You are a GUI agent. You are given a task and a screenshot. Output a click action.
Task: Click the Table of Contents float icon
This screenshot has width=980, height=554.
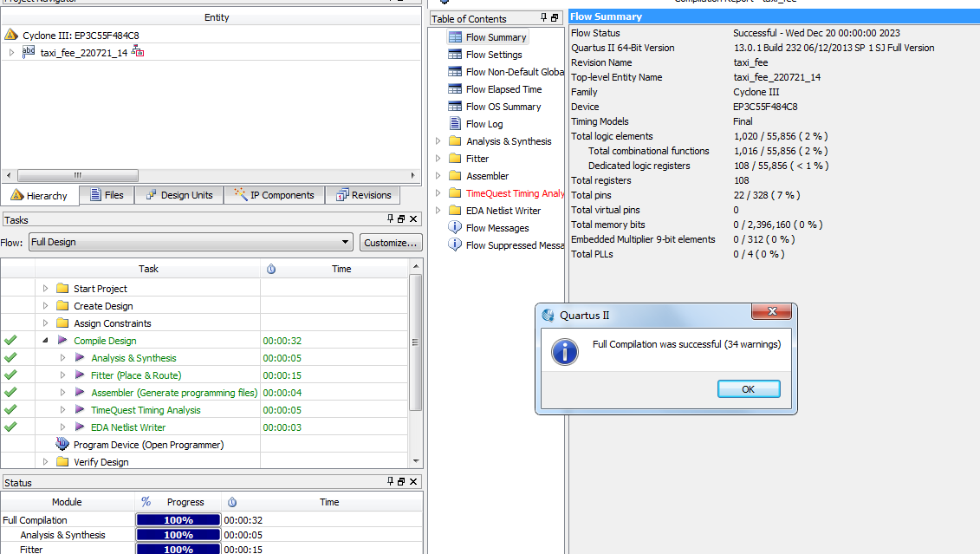[x=555, y=17]
